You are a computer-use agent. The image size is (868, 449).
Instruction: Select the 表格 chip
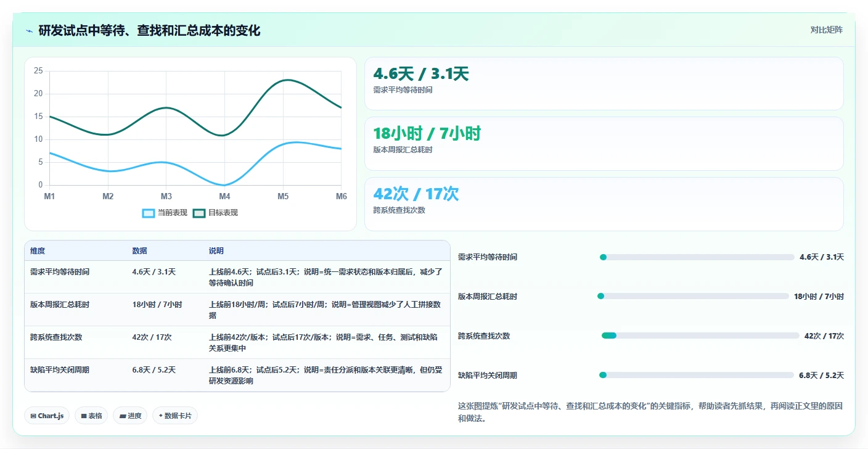(x=91, y=416)
